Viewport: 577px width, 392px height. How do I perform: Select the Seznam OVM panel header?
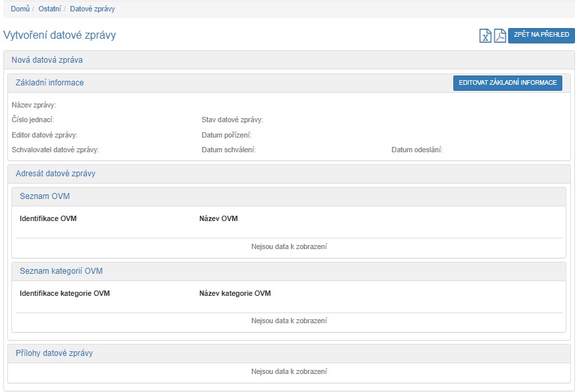coord(45,196)
